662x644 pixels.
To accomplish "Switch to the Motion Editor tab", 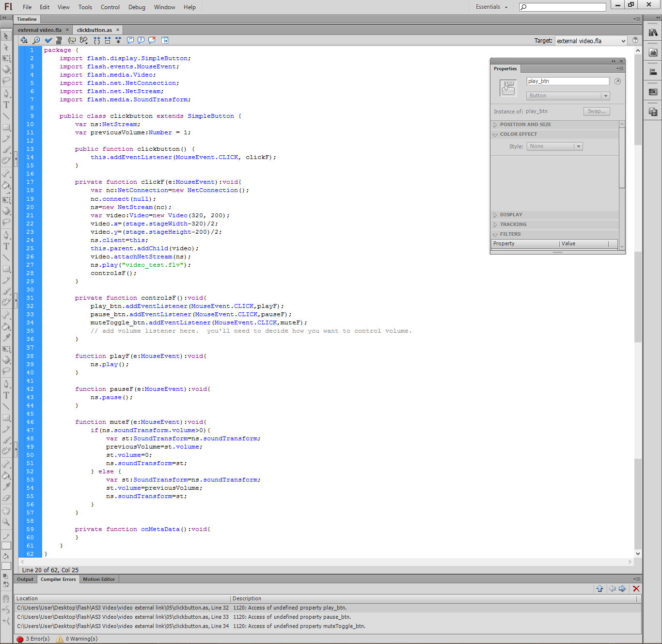I will (99, 580).
